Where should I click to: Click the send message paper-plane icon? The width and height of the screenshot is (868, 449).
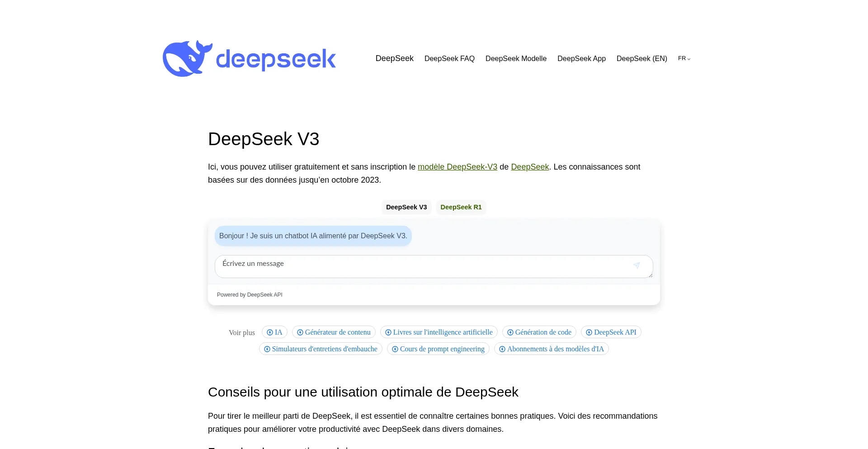tap(637, 265)
